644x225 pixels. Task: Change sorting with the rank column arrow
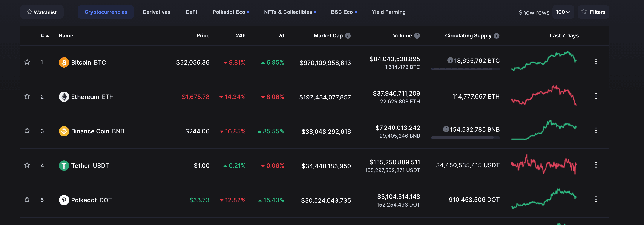tap(47, 35)
